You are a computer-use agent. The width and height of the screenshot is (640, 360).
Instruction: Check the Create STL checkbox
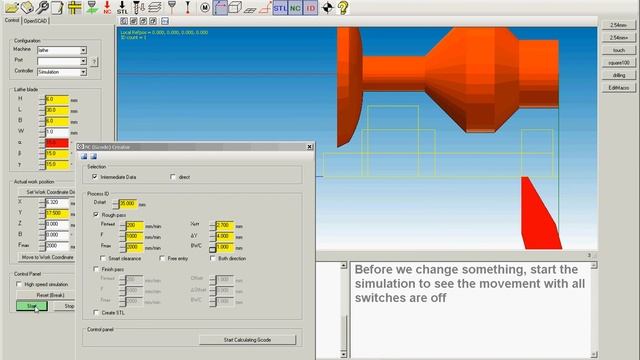(x=96, y=313)
